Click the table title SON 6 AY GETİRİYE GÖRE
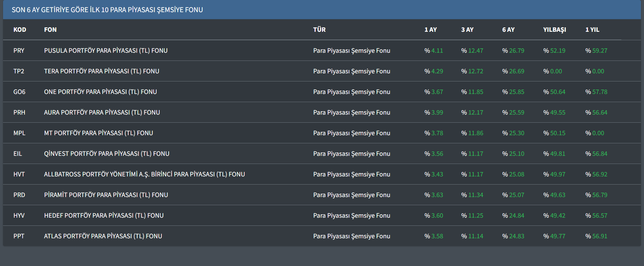Image resolution: width=644 pixels, height=266 pixels. pos(107,10)
